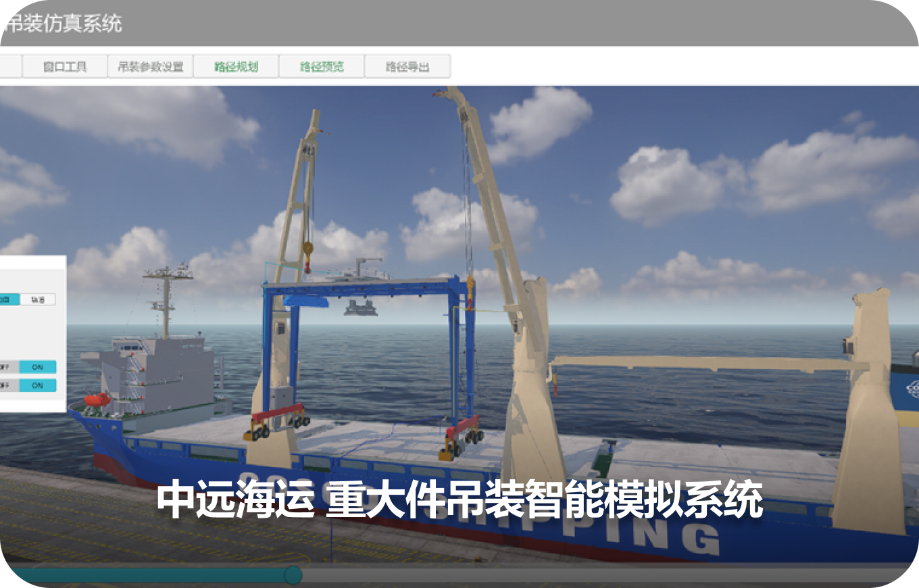Turn the lower switch ON
This screenshot has width=919, height=588.
coord(37,385)
